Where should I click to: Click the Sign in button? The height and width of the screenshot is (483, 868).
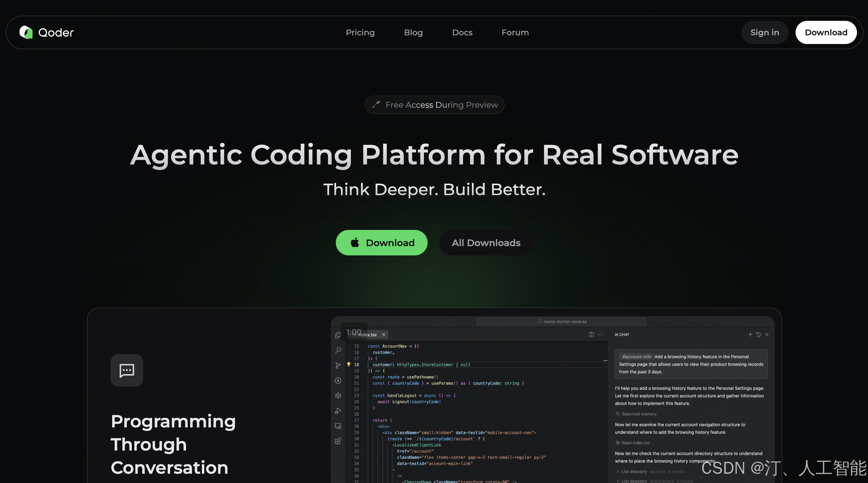[764, 32]
